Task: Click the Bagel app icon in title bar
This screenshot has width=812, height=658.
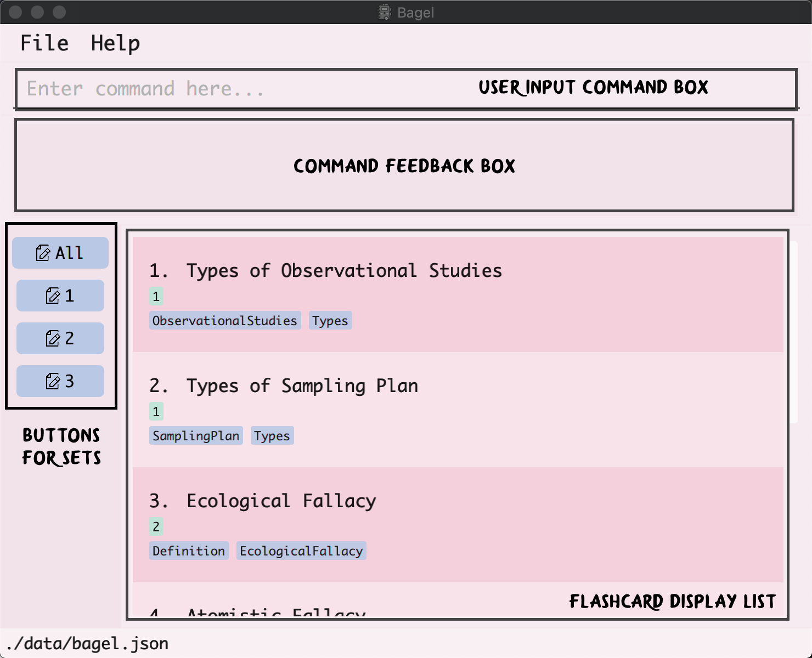Action: click(x=385, y=12)
